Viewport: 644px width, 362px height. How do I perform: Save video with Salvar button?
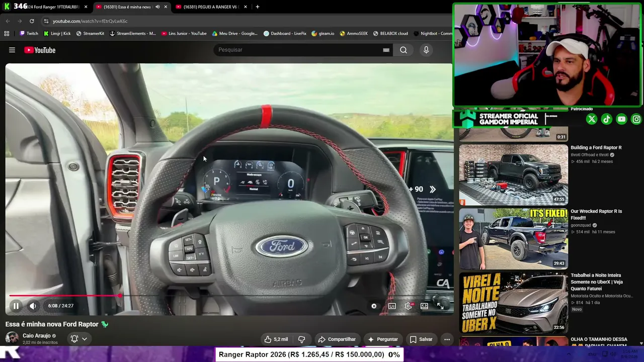(x=421, y=339)
